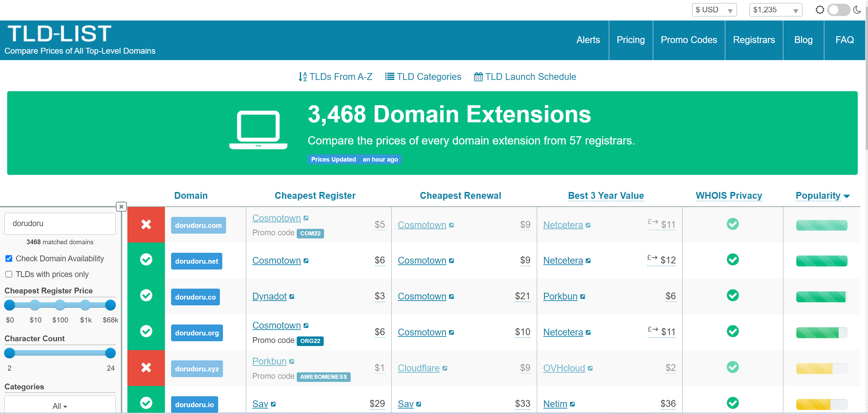Sort by Best 3 Year Value
The image size is (868, 414).
(606, 196)
